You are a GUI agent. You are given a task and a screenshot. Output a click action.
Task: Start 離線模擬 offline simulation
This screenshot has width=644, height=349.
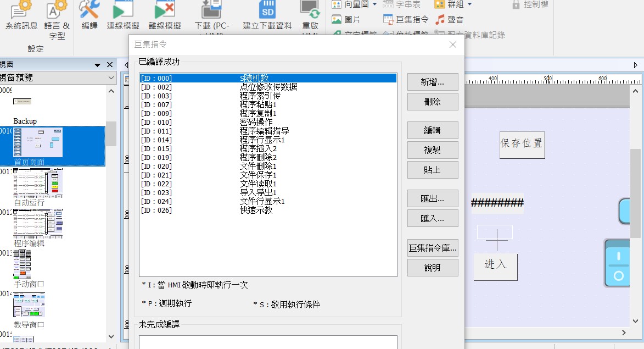165,10
